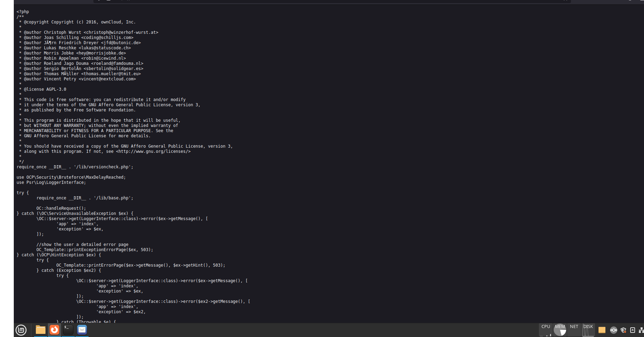
Task: Click the NET monitor applet
Action: click(574, 330)
